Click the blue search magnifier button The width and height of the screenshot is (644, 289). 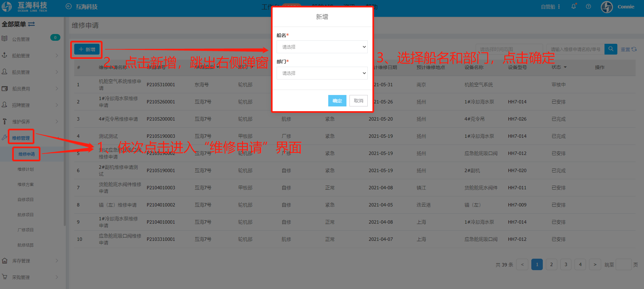pyautogui.click(x=611, y=49)
